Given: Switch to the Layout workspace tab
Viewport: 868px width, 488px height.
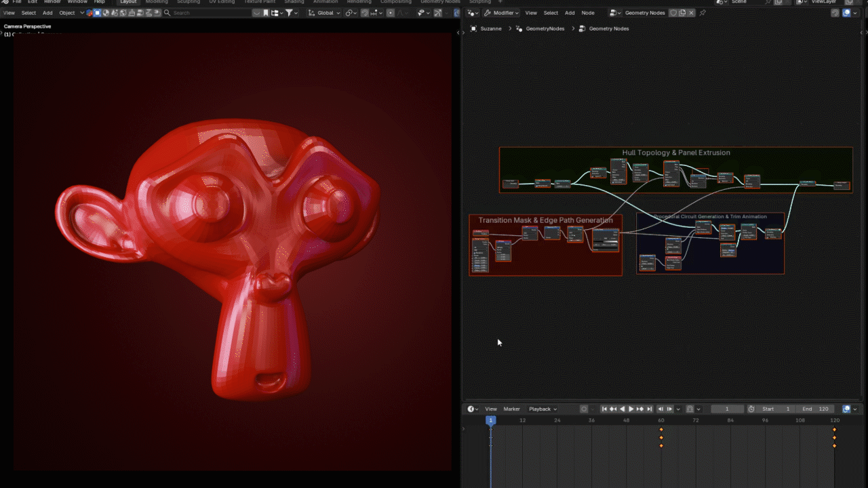Looking at the screenshot, I should (x=128, y=2).
